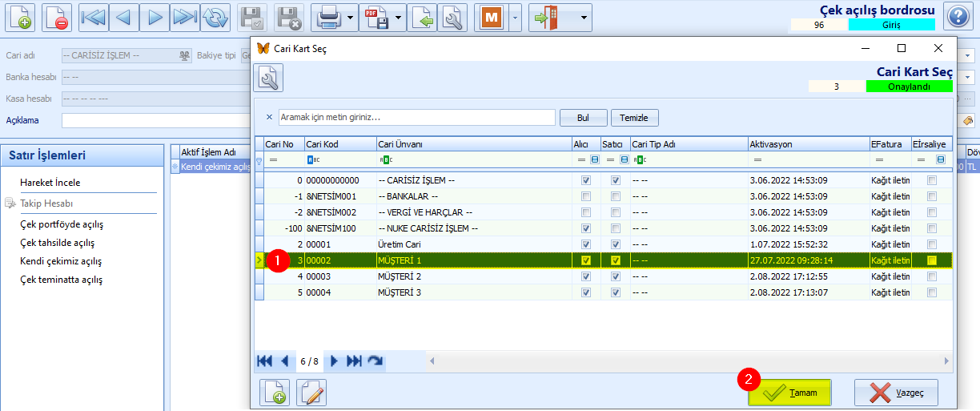The image size is (980, 411).
Task: Select Çek portföyde açılış menu item
Action: point(62,224)
